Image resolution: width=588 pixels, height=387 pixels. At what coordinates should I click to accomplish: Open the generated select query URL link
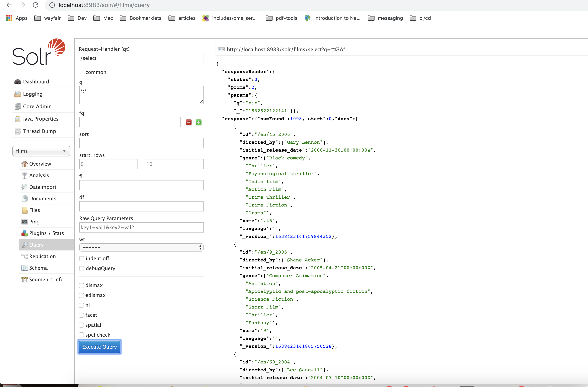coord(286,49)
